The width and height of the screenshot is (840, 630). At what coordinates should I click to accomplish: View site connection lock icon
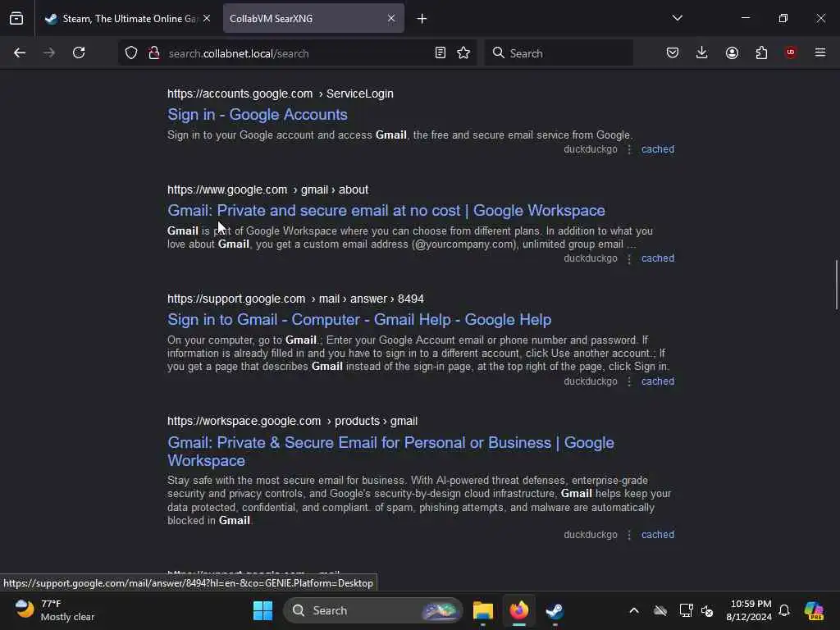pos(154,53)
